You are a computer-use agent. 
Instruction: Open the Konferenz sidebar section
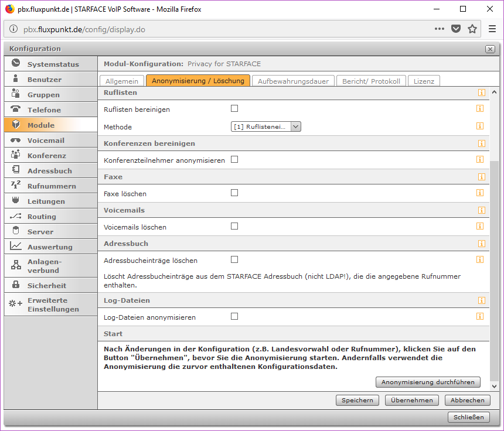click(51, 155)
